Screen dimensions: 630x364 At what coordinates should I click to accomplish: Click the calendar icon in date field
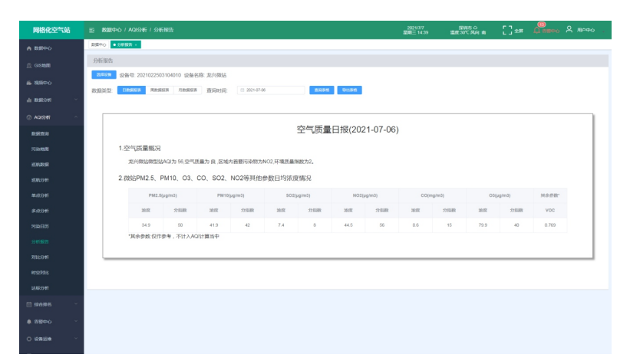(242, 90)
